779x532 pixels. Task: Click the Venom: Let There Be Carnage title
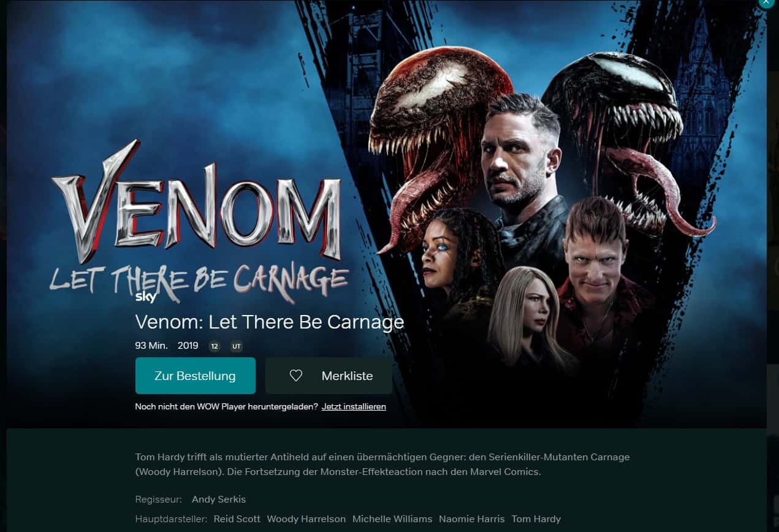(x=270, y=322)
